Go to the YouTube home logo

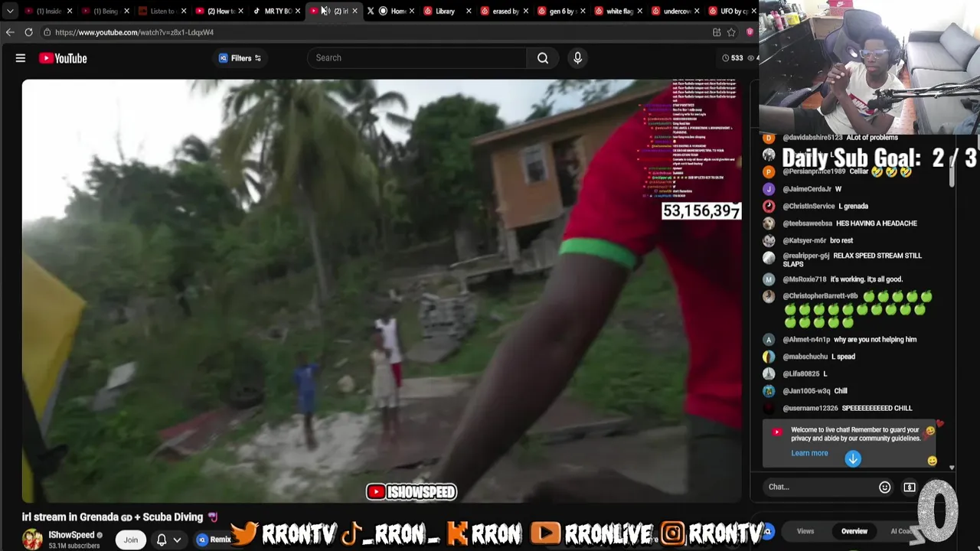(x=63, y=58)
